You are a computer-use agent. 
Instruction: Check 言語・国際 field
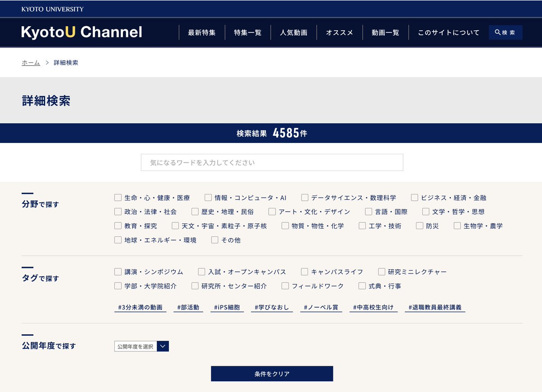click(369, 212)
